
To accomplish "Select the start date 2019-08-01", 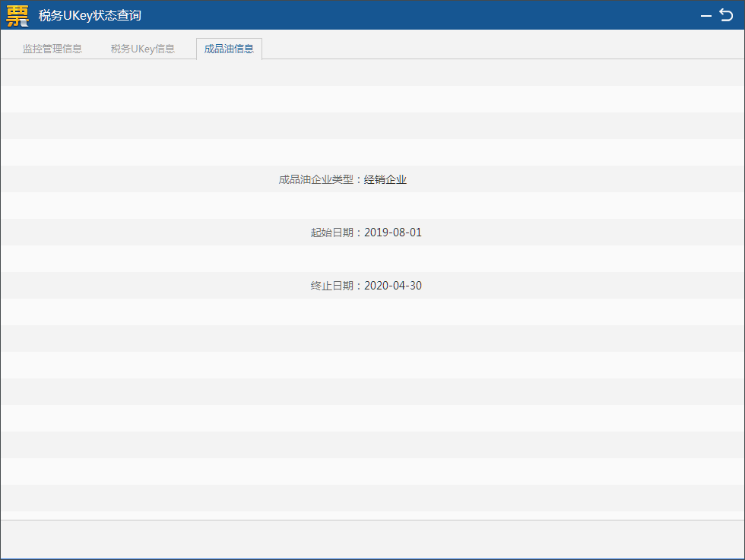I will [393, 233].
